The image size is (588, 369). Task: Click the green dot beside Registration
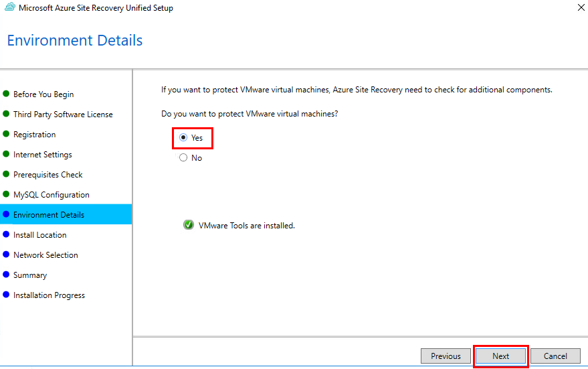[x=6, y=134]
